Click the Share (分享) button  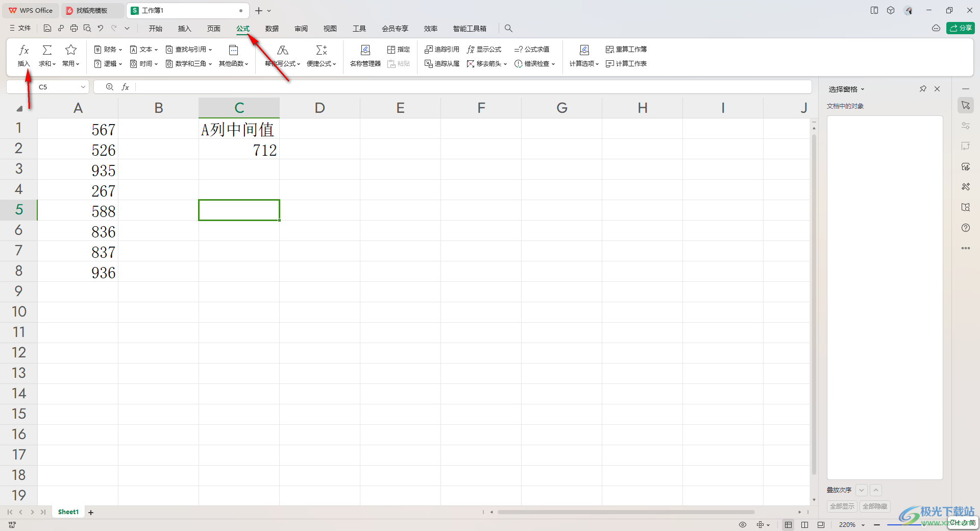pos(961,28)
